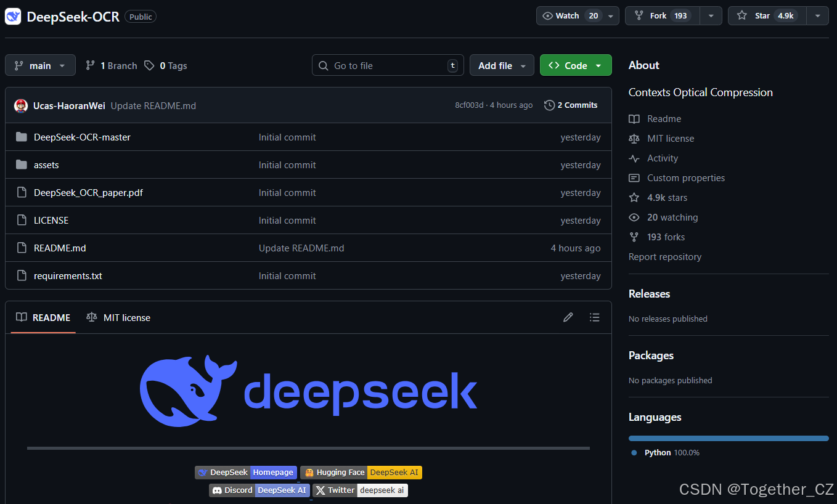
Task: Click Report repository link
Action: 665,257
